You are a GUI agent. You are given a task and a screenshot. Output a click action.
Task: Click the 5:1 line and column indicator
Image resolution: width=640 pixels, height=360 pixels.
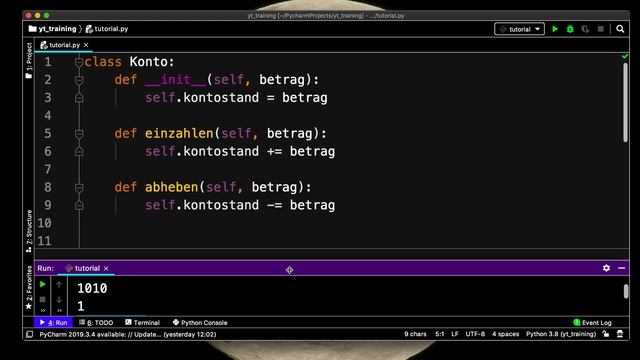coord(440,334)
